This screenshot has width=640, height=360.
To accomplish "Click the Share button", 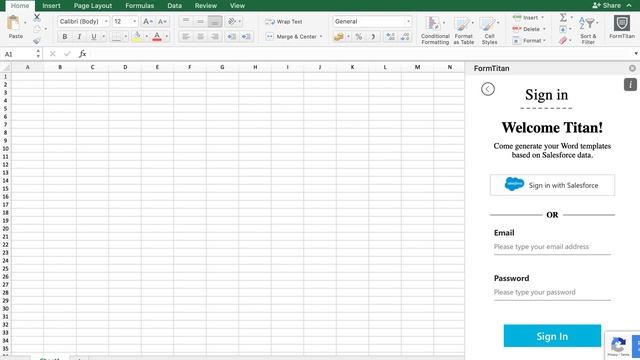I will [607, 5].
